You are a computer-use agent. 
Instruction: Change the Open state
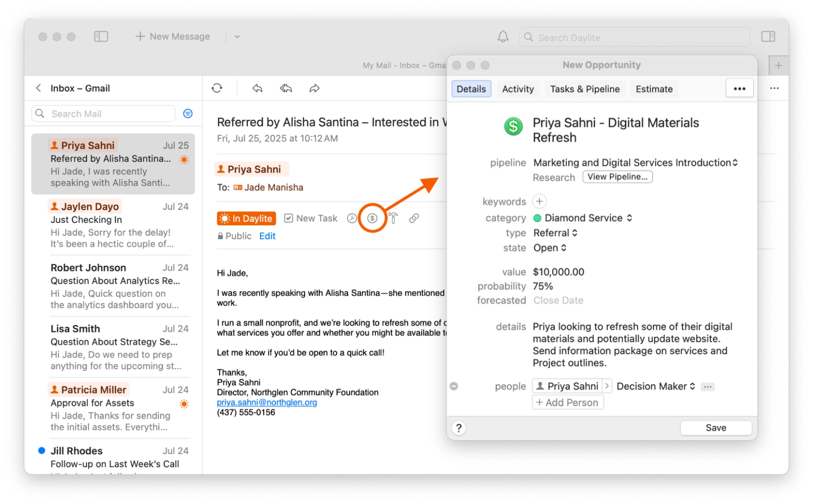click(x=550, y=248)
